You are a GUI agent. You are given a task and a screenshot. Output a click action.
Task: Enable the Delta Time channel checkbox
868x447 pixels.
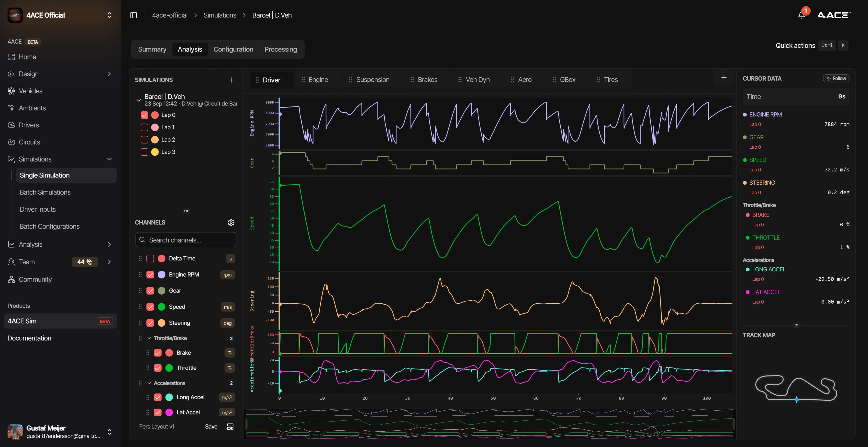(150, 258)
